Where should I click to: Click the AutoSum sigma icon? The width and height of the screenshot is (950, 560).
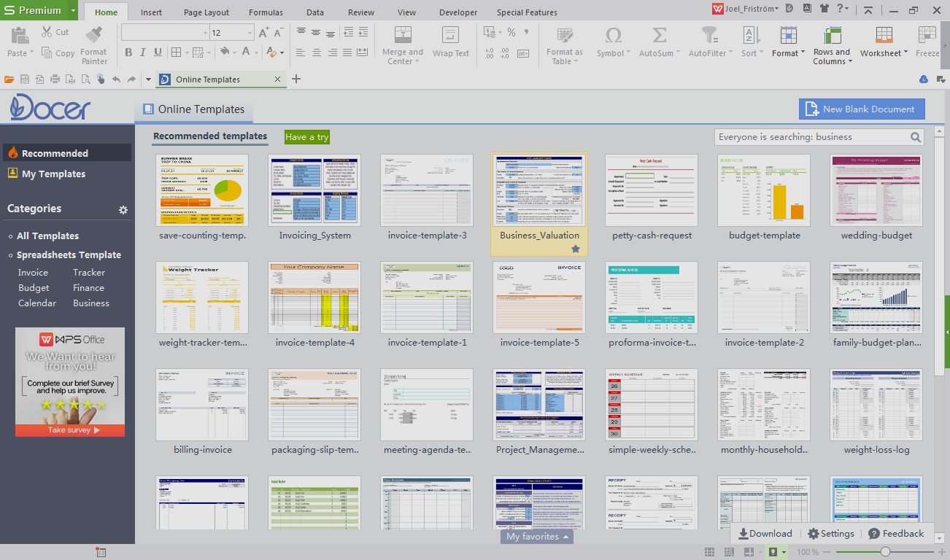click(x=659, y=35)
